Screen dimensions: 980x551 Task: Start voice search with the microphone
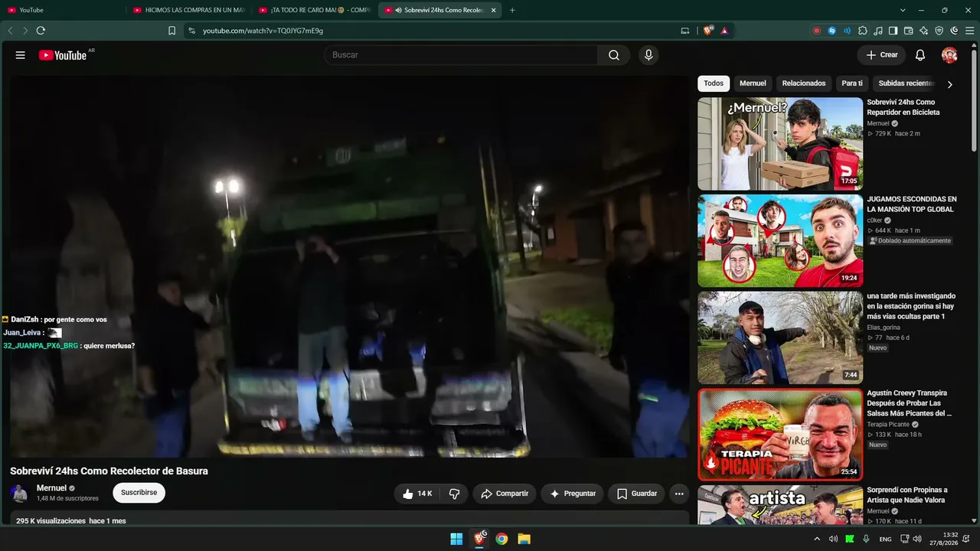point(648,55)
